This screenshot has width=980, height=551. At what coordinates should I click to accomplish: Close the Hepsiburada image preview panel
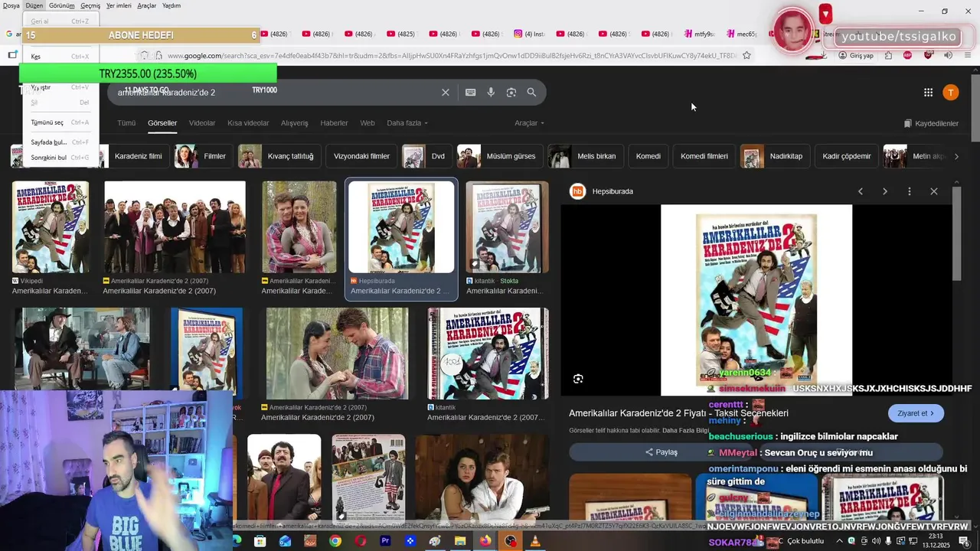(x=934, y=191)
